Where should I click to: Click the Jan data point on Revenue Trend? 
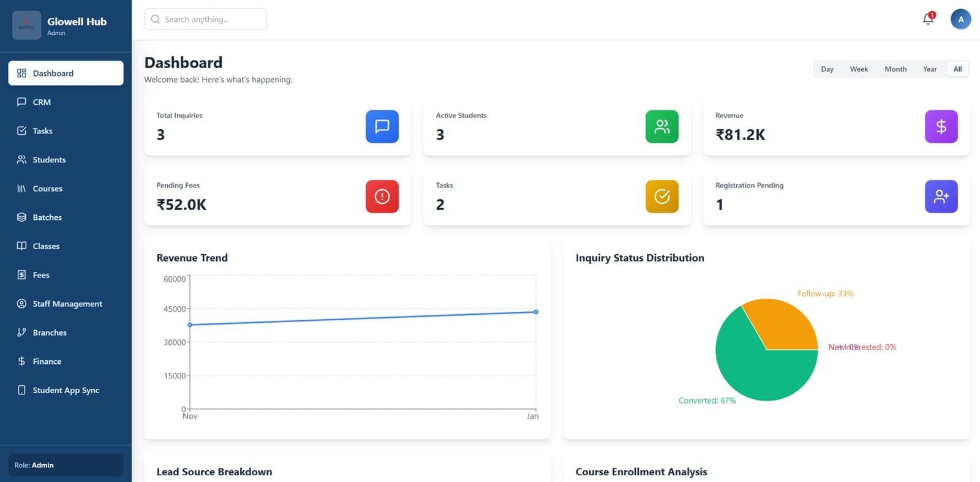(x=536, y=312)
